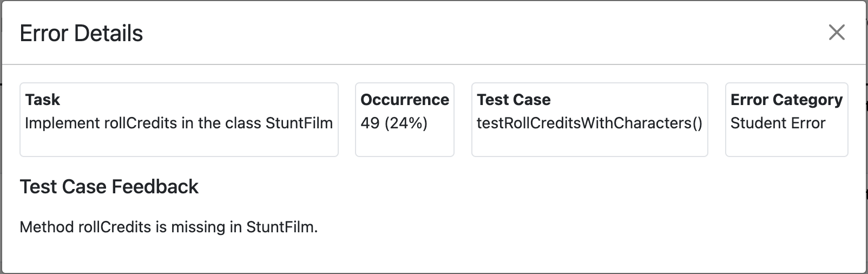Close the Error Details dialog
868x274 pixels.
837,32
